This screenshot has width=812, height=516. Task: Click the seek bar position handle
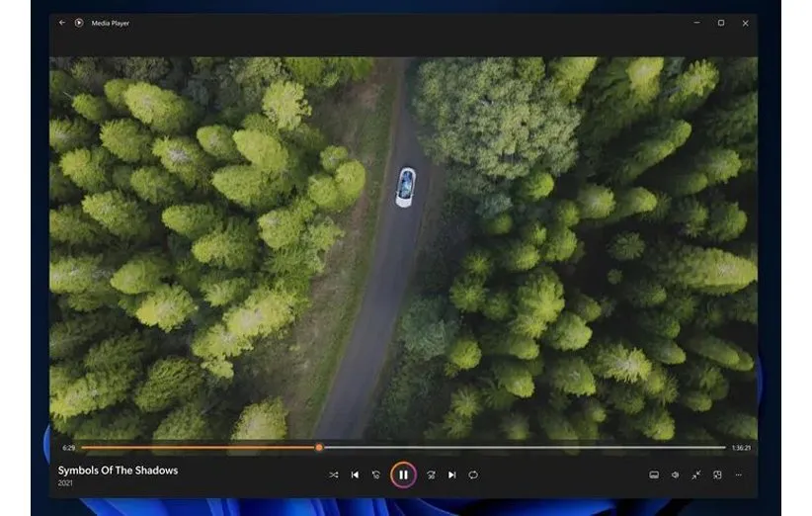click(319, 447)
